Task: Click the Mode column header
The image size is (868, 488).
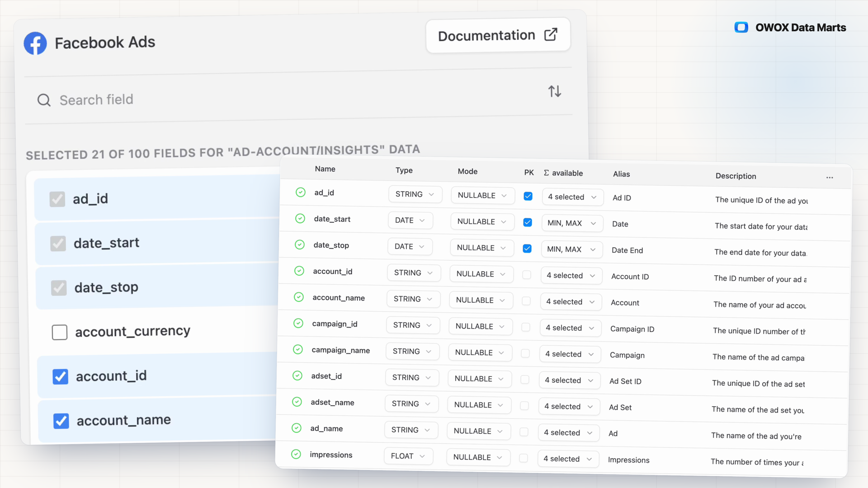Action: pos(467,171)
